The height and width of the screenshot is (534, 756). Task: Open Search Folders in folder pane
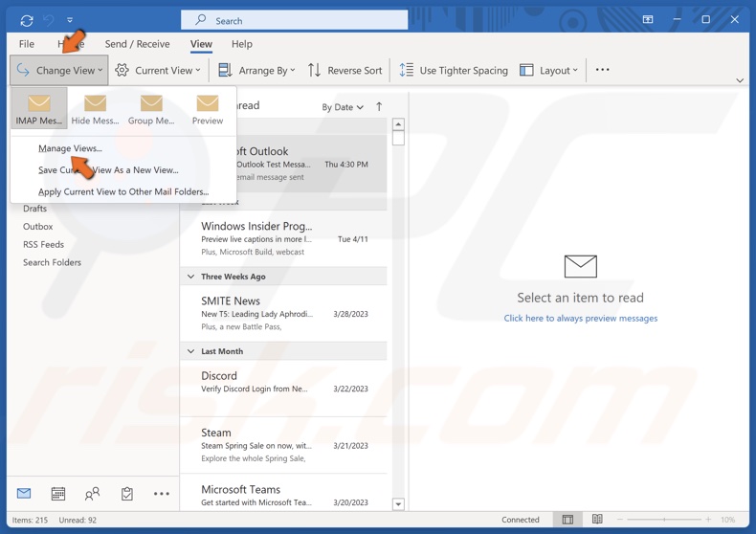[52, 262]
